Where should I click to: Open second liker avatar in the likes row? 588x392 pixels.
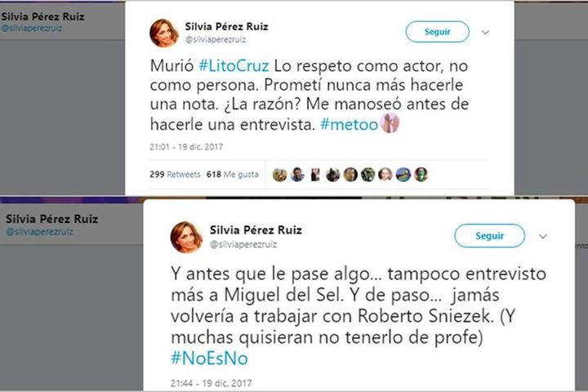[297, 175]
